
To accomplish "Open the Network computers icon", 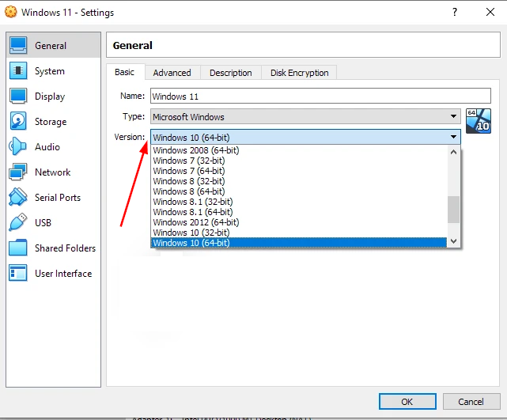I will (18, 172).
